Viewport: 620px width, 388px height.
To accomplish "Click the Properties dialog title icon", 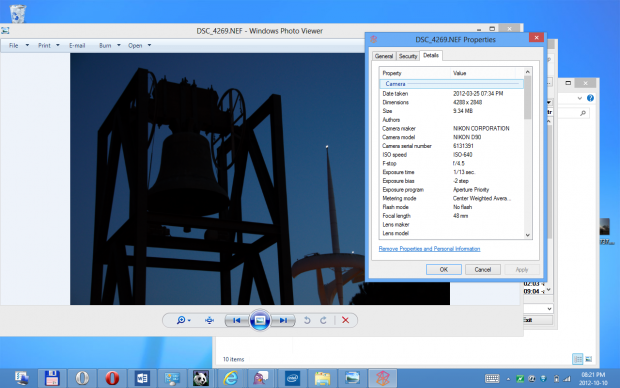I will coord(374,39).
